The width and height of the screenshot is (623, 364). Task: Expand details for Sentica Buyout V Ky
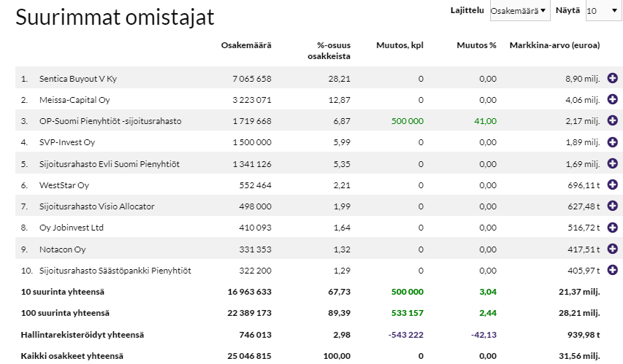612,78
